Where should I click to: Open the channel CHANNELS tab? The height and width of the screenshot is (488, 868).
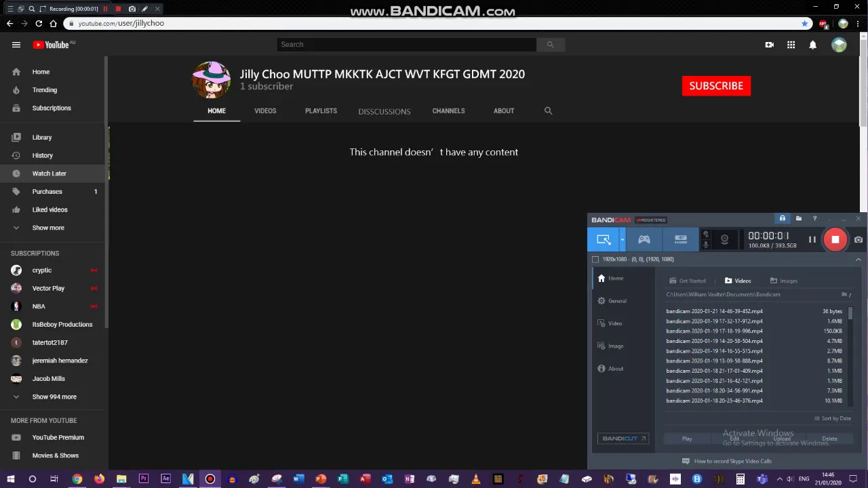pos(449,111)
